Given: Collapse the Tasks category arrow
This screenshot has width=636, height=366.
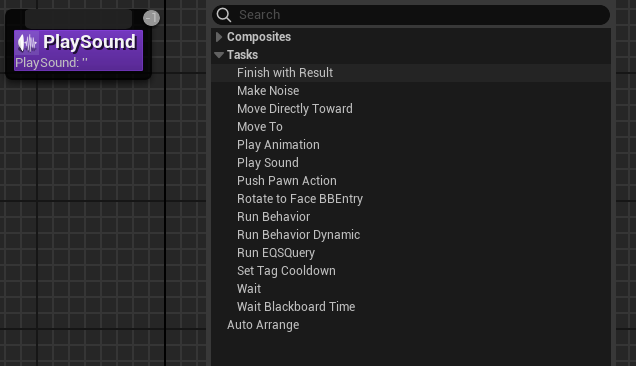Looking at the screenshot, I should click(219, 55).
